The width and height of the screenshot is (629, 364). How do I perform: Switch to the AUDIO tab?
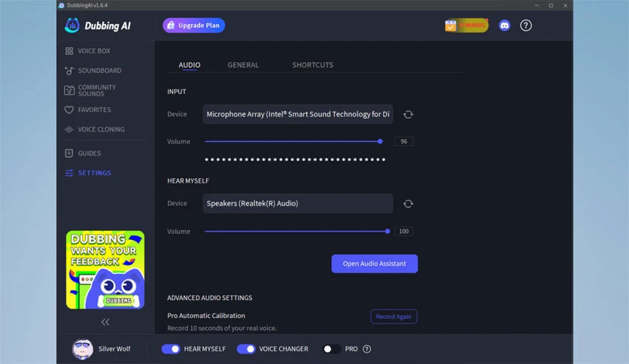(190, 65)
